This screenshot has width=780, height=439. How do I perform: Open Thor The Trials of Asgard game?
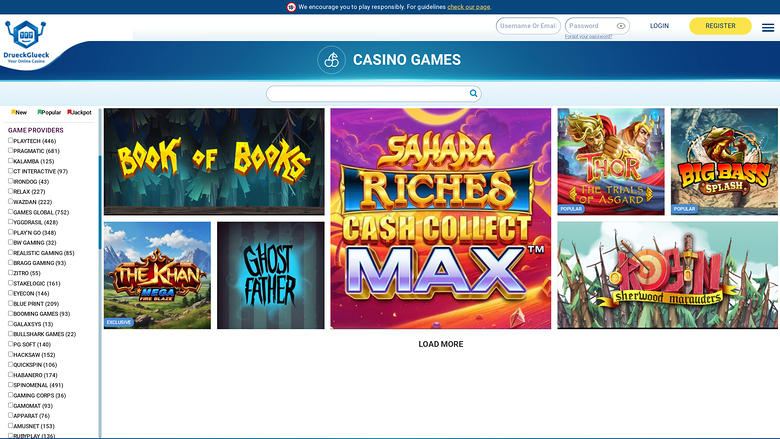611,162
